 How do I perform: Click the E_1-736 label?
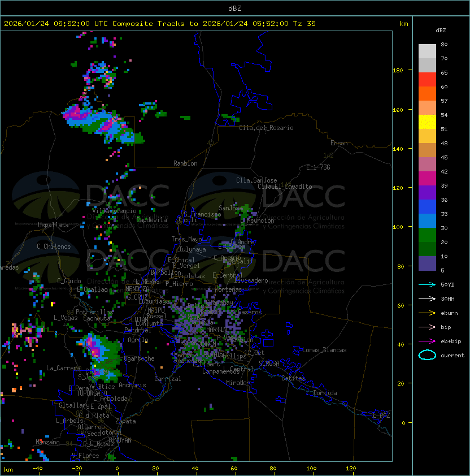(318, 167)
